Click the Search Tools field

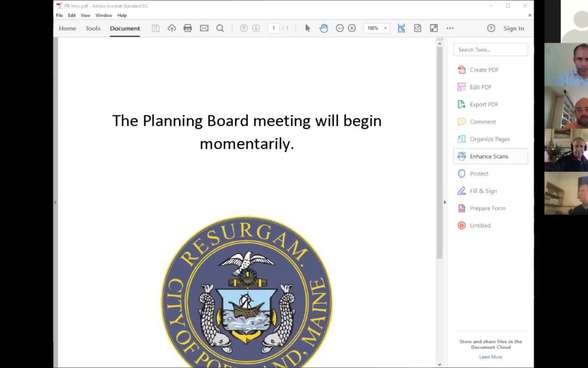click(491, 50)
